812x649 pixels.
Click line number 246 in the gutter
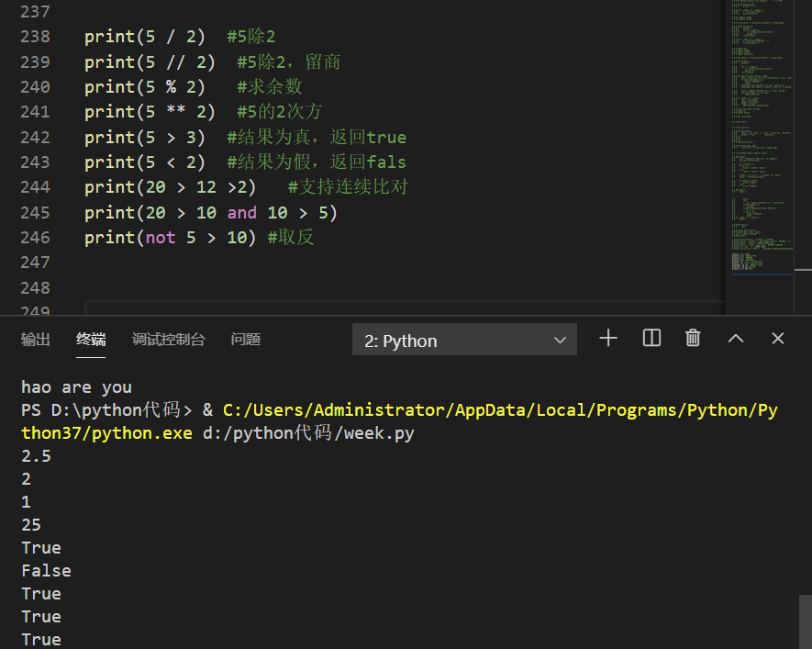click(x=35, y=238)
